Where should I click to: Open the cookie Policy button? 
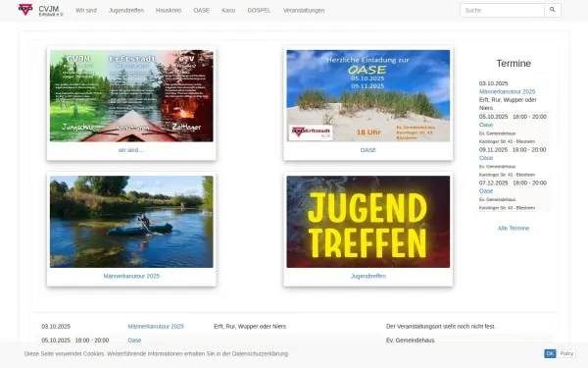click(566, 353)
